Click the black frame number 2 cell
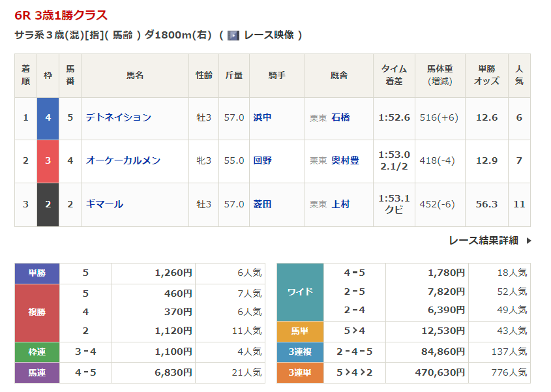The image size is (551, 392). pyautogui.click(x=48, y=205)
